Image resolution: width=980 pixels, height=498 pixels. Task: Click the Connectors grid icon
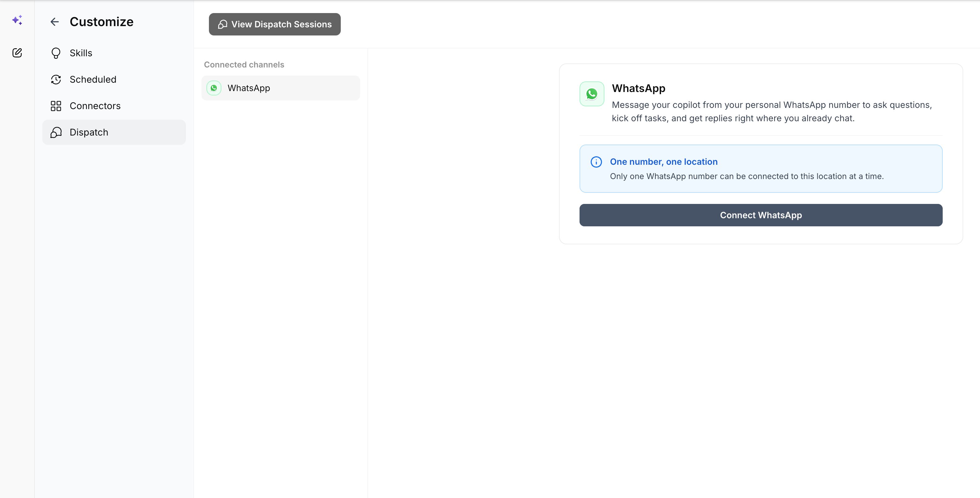tap(56, 106)
